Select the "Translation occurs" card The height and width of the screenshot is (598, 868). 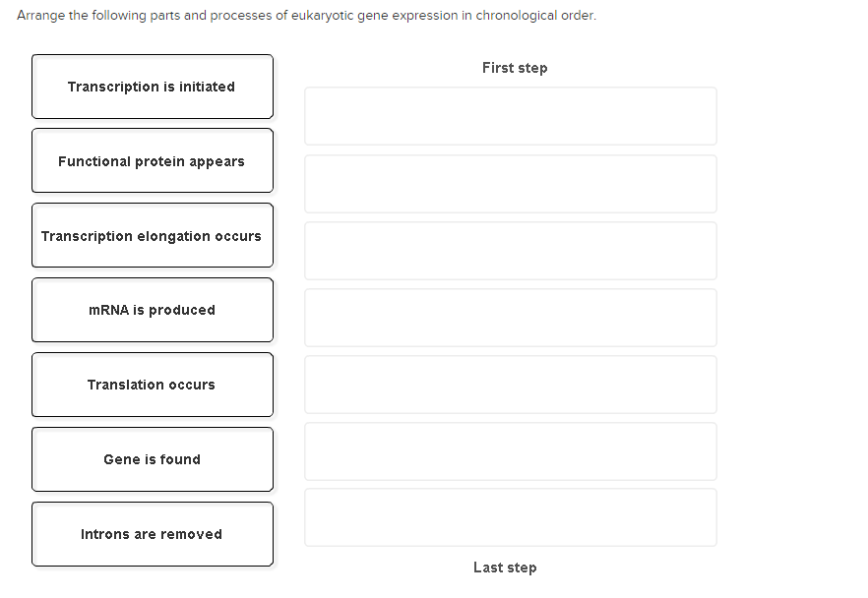[x=153, y=385]
